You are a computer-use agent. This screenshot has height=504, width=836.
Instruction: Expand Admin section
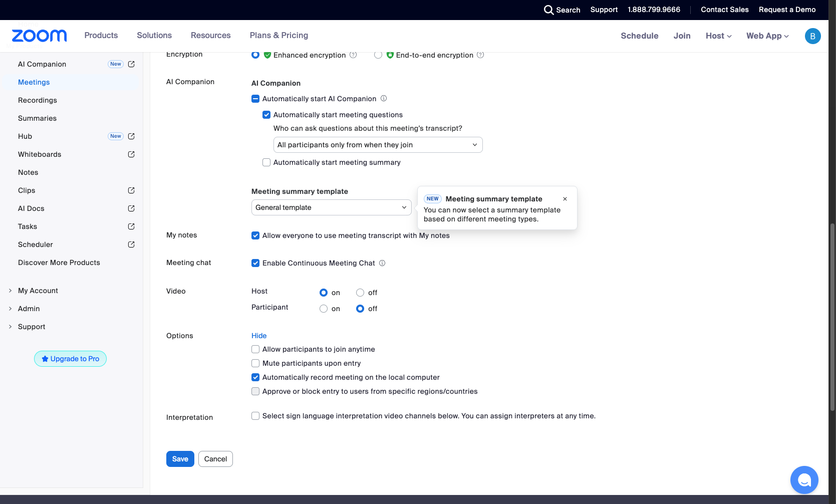coord(10,309)
